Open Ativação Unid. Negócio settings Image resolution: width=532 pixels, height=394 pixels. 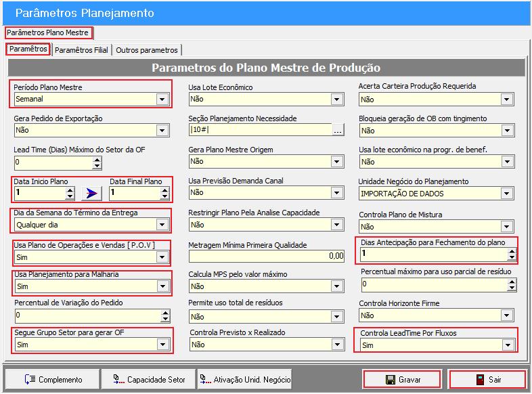244,380
